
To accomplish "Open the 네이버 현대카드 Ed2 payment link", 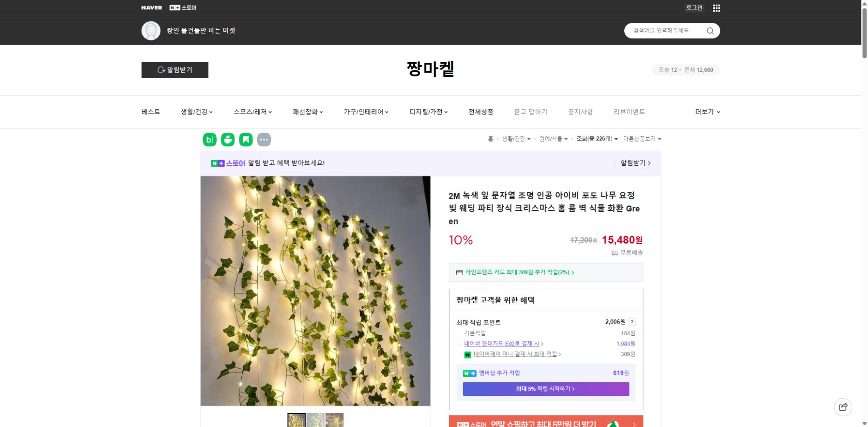I will point(502,344).
